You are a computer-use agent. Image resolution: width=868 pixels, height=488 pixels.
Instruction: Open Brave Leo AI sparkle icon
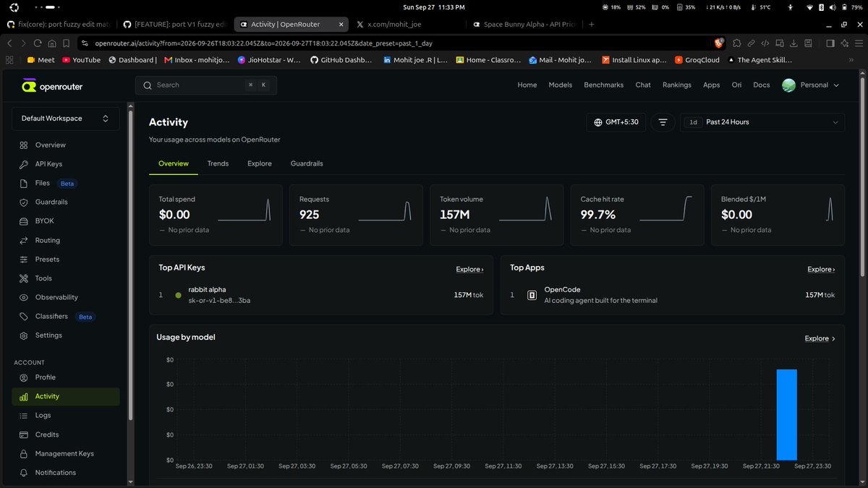pyautogui.click(x=844, y=43)
